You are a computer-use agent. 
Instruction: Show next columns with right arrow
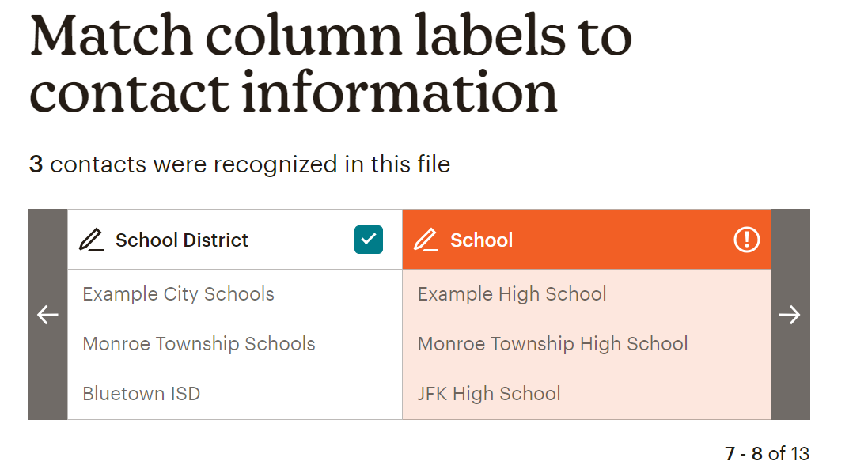click(x=790, y=315)
